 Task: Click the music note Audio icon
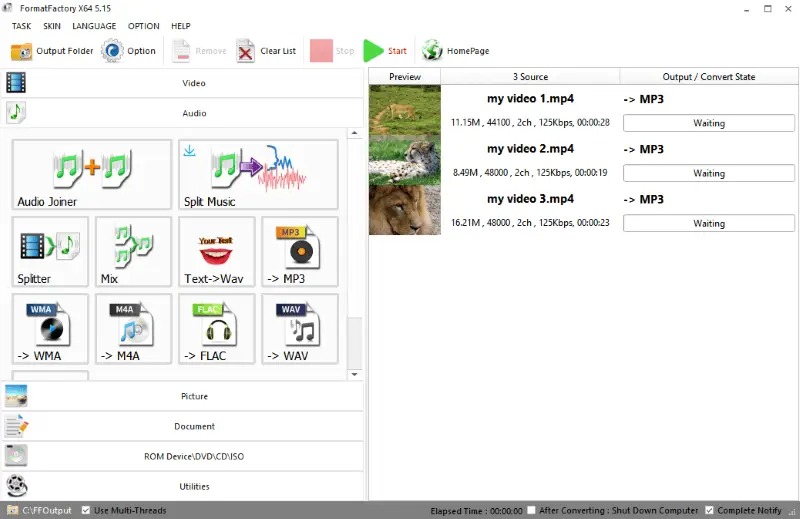pyautogui.click(x=16, y=112)
